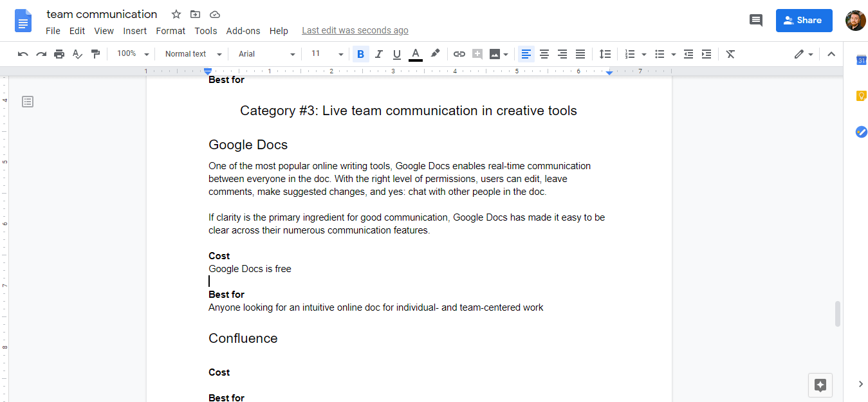Screen dimensions: 868x402
Task: Decrease the paragraph indent
Action: 688,54
